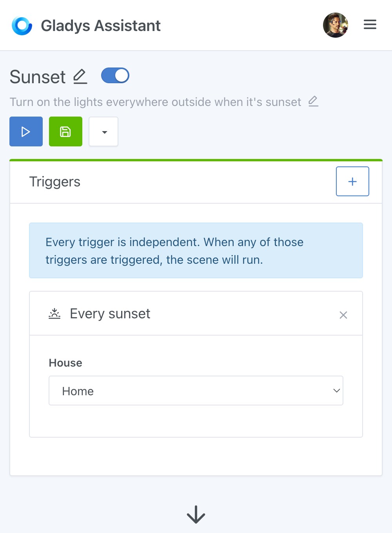Image resolution: width=392 pixels, height=533 pixels.
Task: Expand the more actions caret dropdown
Action: click(x=104, y=132)
